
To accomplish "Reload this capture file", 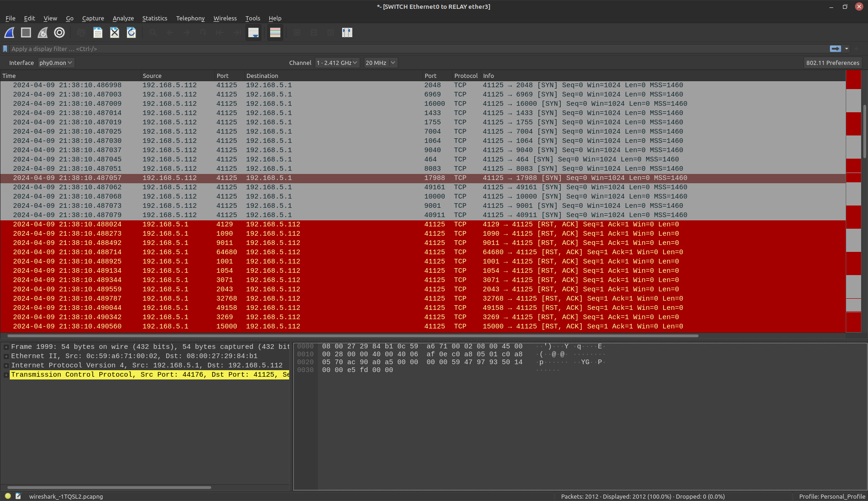I will click(131, 32).
